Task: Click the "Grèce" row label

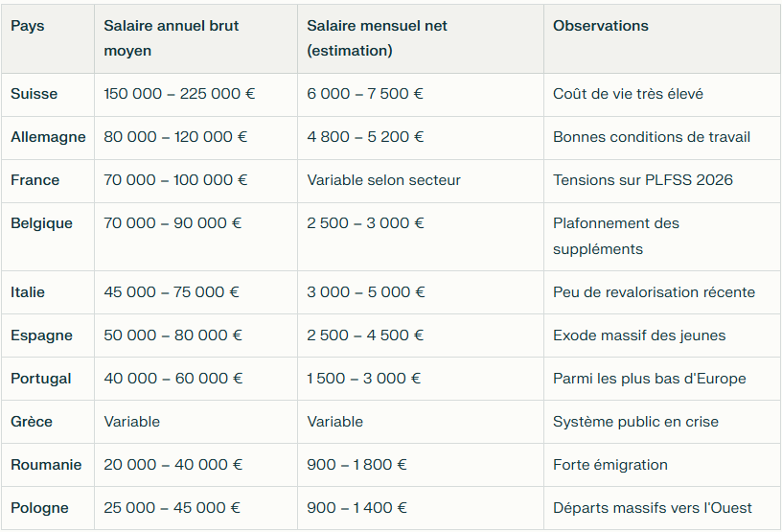Action: (32, 422)
